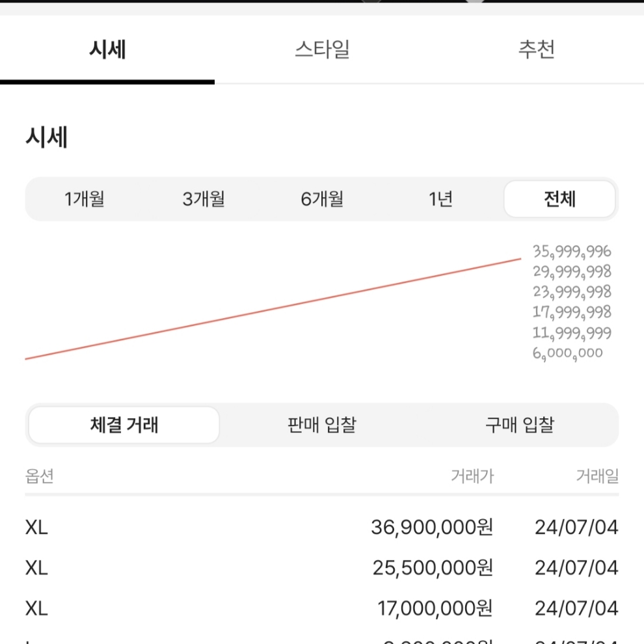Show 체결 거래 transaction list
Image resolution: width=644 pixels, height=644 pixels.
point(124,425)
